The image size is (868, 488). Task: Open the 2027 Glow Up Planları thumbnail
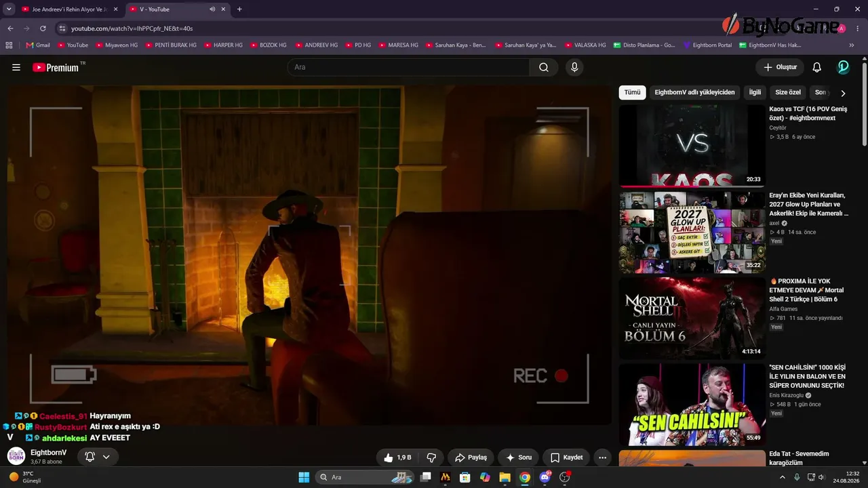coord(692,232)
